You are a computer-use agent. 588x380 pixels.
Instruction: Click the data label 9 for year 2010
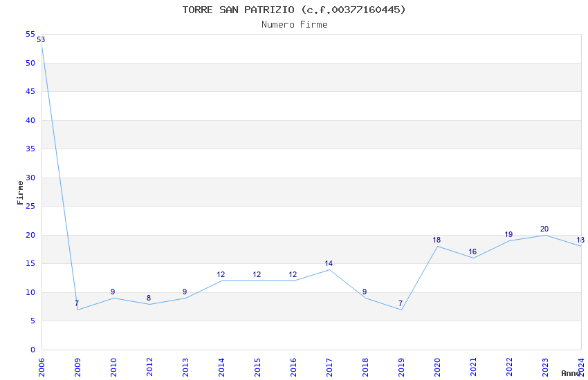pyautogui.click(x=113, y=292)
